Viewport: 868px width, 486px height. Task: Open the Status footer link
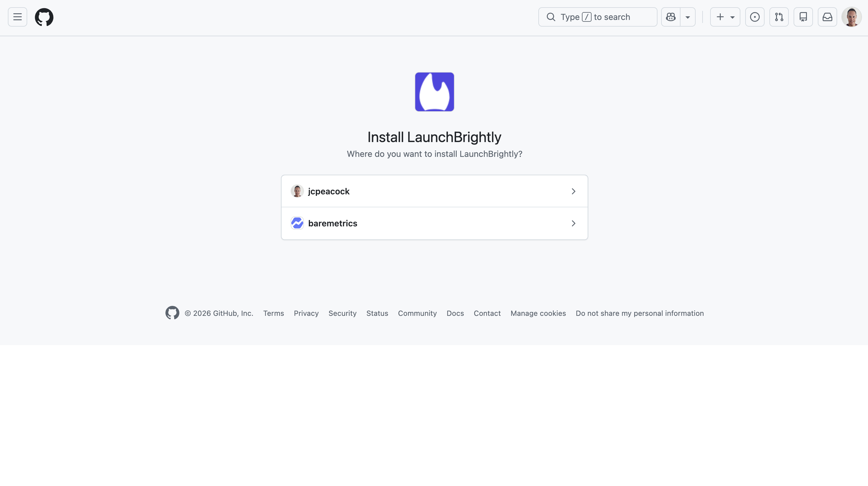point(377,313)
